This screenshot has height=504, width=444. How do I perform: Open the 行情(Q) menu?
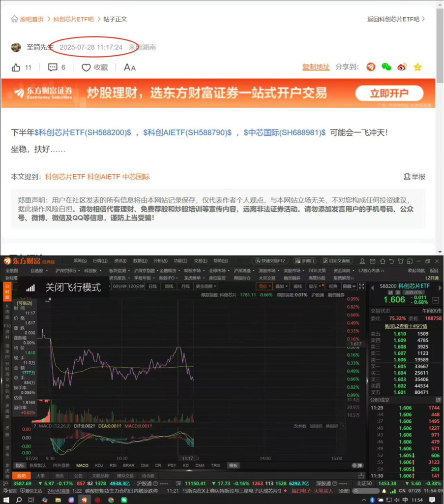[100, 261]
